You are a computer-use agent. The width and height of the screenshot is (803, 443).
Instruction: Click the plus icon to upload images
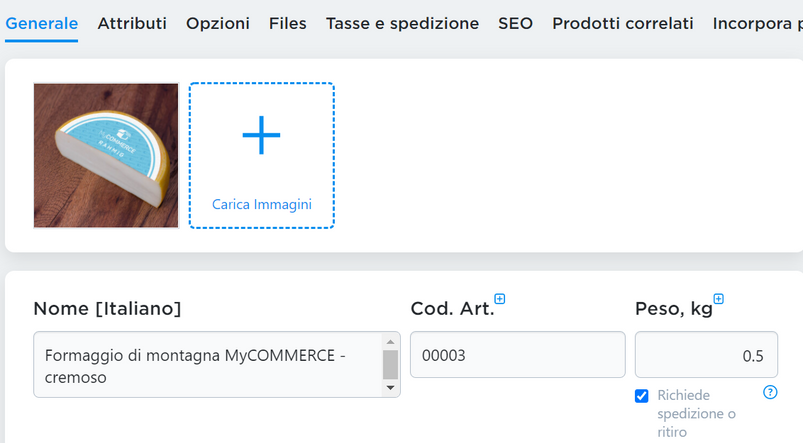(261, 135)
